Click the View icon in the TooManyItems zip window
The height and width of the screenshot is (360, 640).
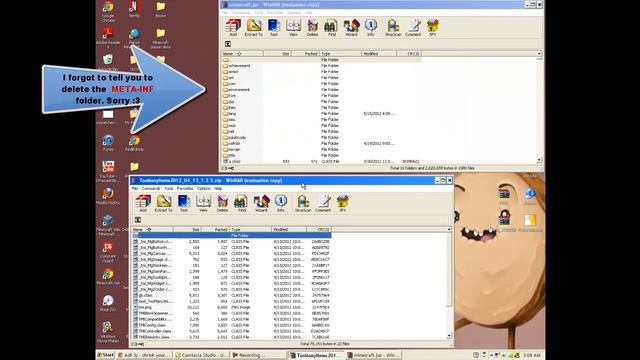point(203,203)
